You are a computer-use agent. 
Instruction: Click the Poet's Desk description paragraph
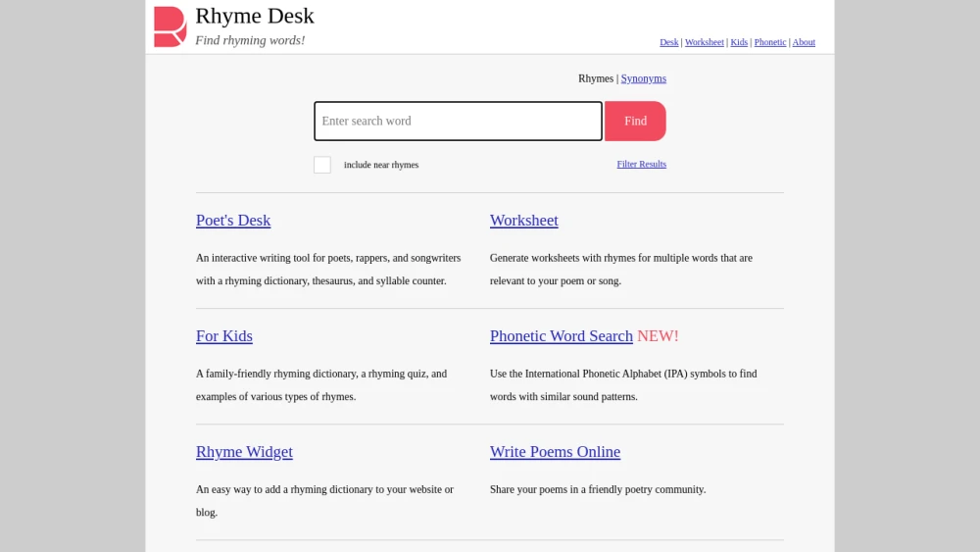click(x=328, y=270)
